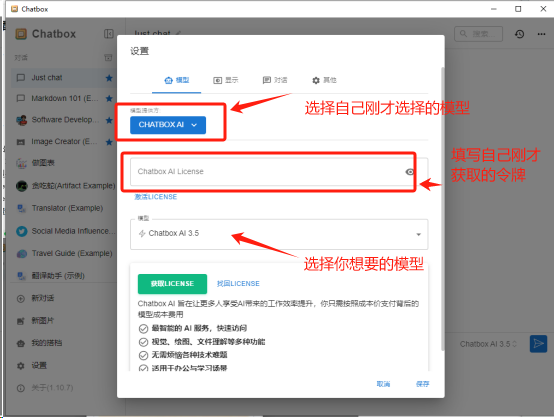The height and width of the screenshot is (418, 554).
Task: Click the 做图表 chart avatar icon
Action: [22, 163]
